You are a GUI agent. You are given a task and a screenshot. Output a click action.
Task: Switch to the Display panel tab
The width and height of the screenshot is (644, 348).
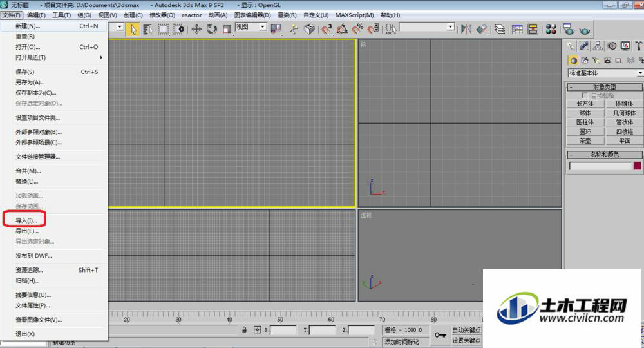click(625, 46)
